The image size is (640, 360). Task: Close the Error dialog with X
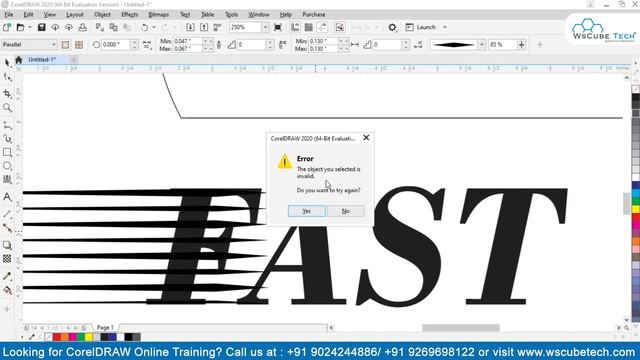366,138
